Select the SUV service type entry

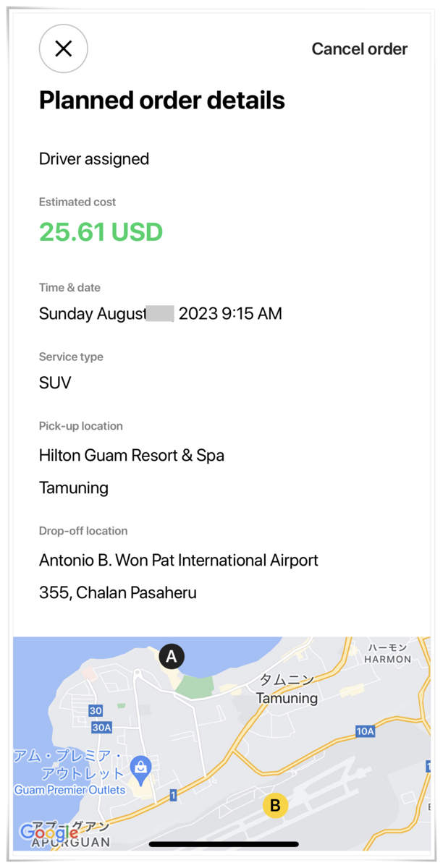tap(54, 383)
